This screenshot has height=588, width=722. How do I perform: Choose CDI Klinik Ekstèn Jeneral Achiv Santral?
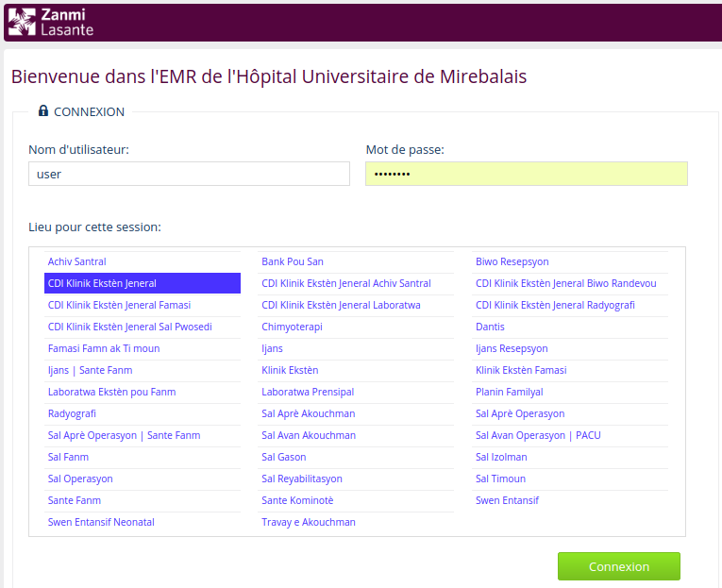click(356, 283)
